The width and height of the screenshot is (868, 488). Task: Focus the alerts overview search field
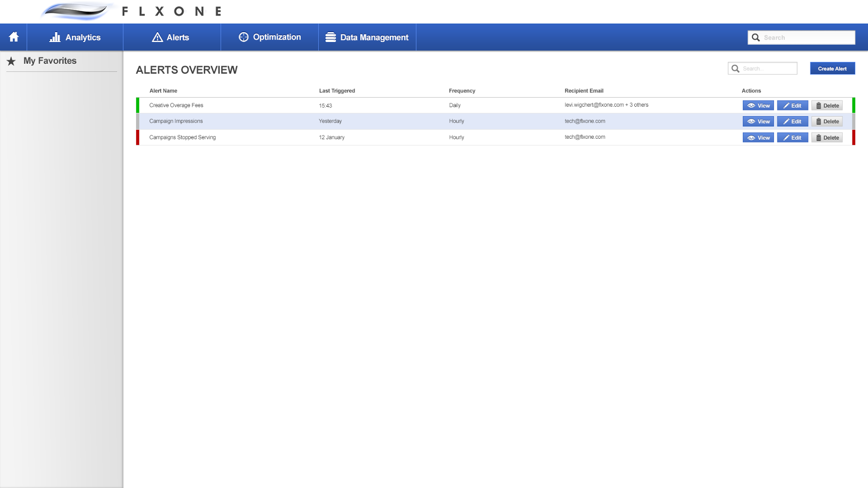768,69
